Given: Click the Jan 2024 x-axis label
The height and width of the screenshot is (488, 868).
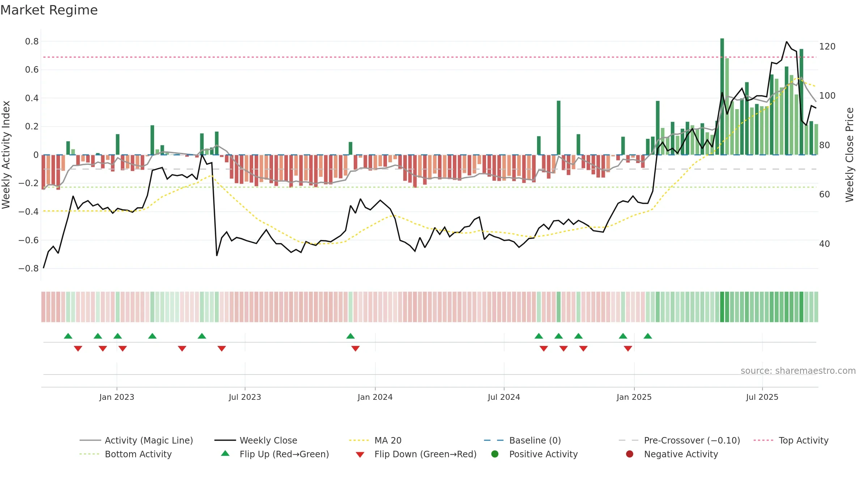Looking at the screenshot, I should 375,397.
